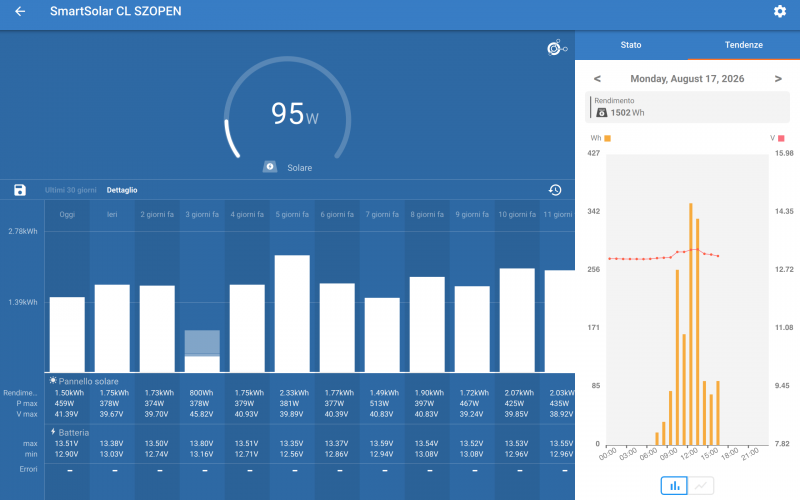Open settings gear icon
The width and height of the screenshot is (800, 500).
780,11
